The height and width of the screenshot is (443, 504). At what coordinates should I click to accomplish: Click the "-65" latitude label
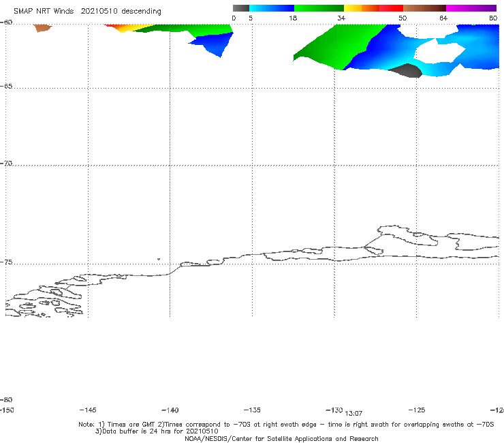pyautogui.click(x=6, y=87)
